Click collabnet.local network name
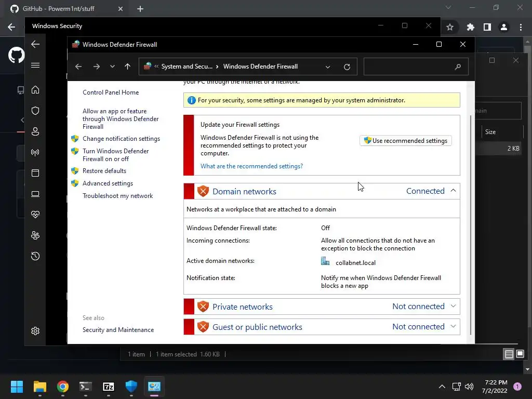 [x=355, y=262]
